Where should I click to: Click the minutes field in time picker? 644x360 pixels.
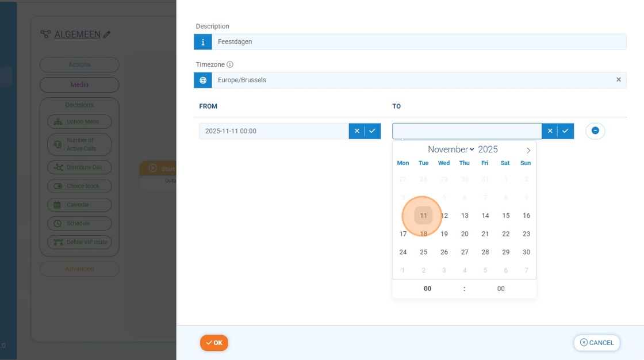pyautogui.click(x=501, y=289)
